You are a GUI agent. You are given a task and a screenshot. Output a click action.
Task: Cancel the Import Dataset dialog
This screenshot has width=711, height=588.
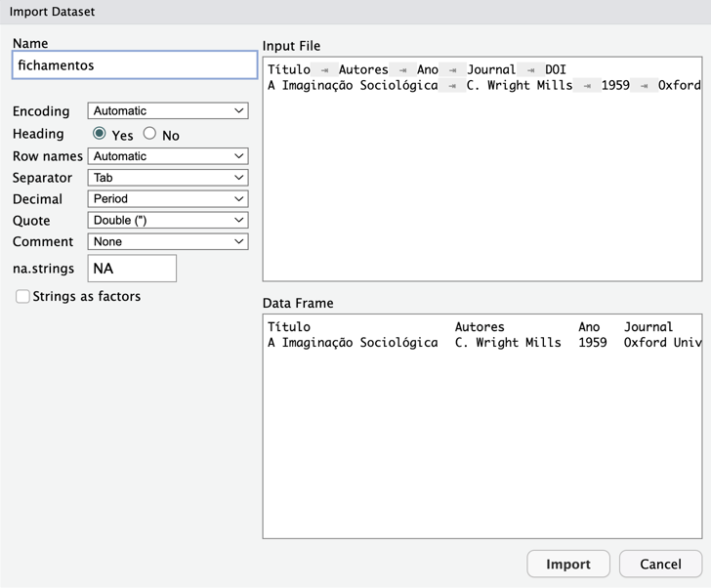click(x=660, y=564)
